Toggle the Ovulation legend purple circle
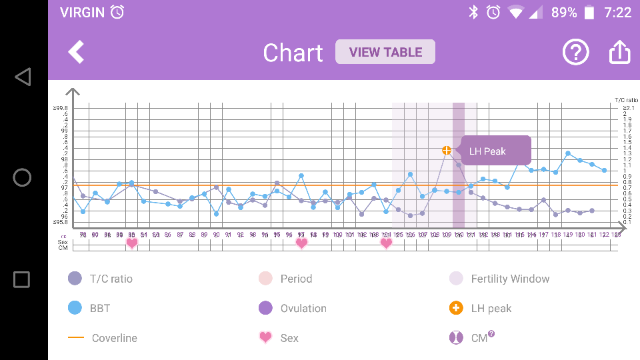This screenshot has height=360, width=640. pos(266,308)
